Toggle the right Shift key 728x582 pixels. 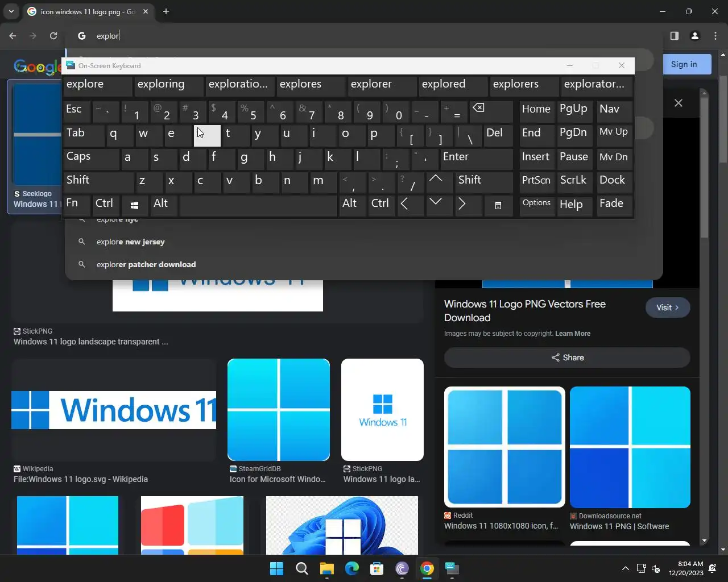pos(484,182)
